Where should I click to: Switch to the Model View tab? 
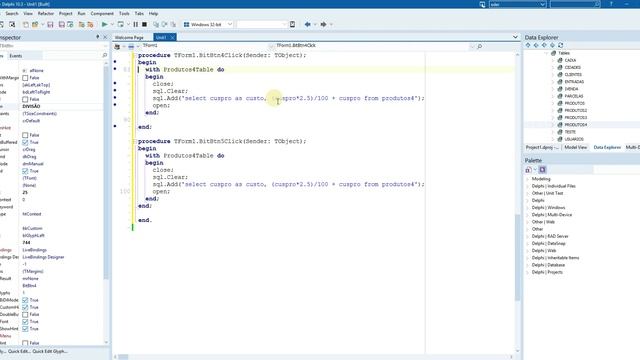pyautogui.click(x=576, y=147)
